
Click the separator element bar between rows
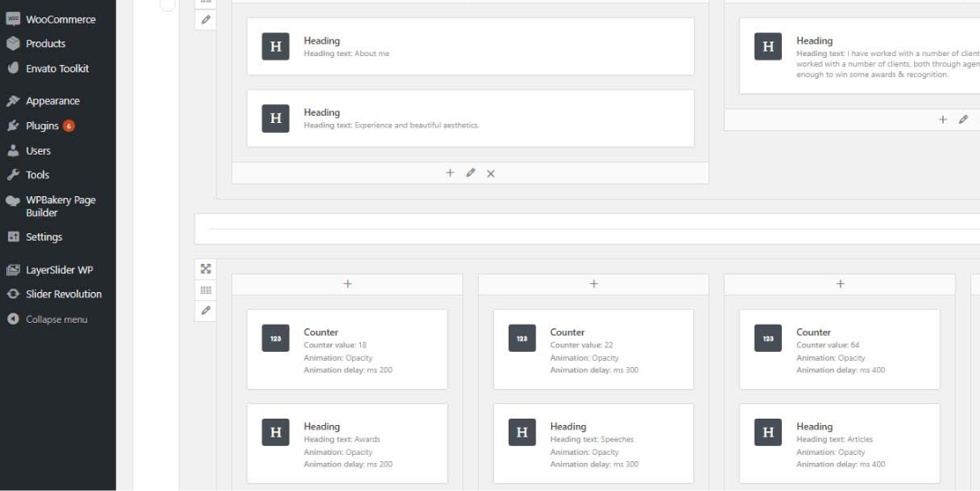(587, 229)
